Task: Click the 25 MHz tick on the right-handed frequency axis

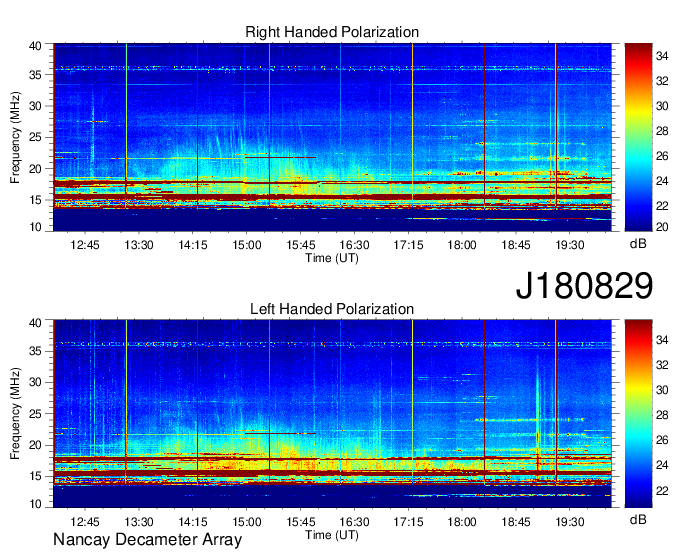Action: [36, 137]
